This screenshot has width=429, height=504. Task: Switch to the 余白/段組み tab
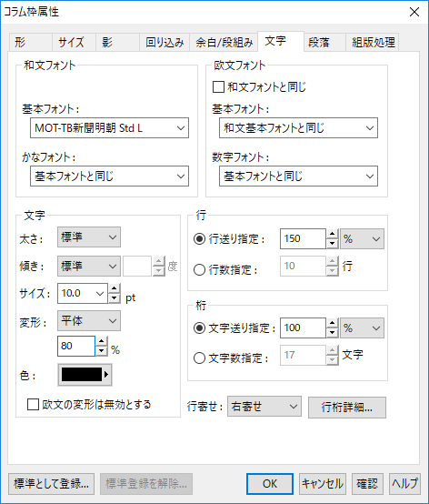click(224, 42)
